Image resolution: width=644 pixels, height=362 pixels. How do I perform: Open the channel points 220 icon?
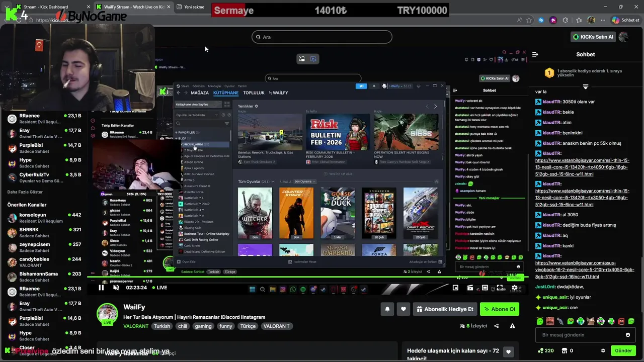540,350
